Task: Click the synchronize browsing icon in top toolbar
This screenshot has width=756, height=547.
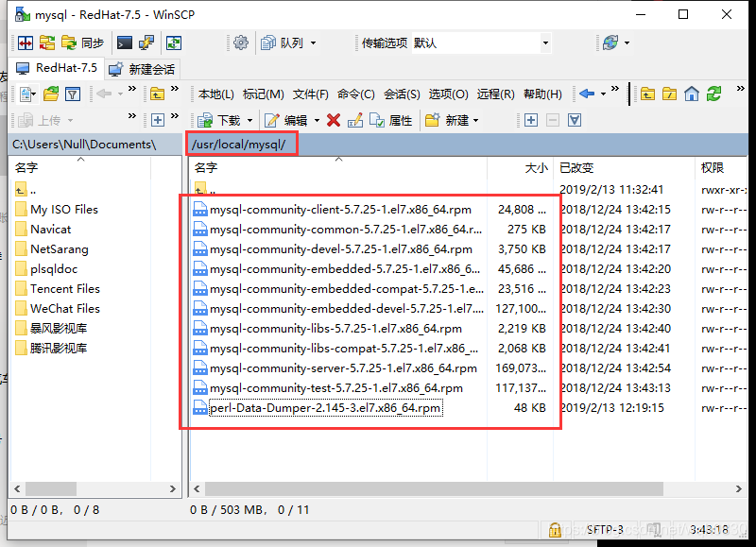Action: (x=46, y=43)
